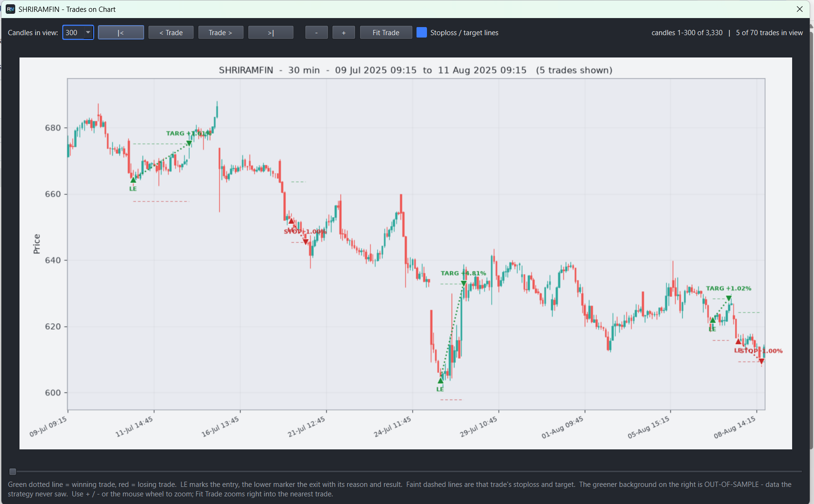This screenshot has width=814, height=504.
Task: Click the TARG +1.02% exit marker
Action: [x=728, y=298]
